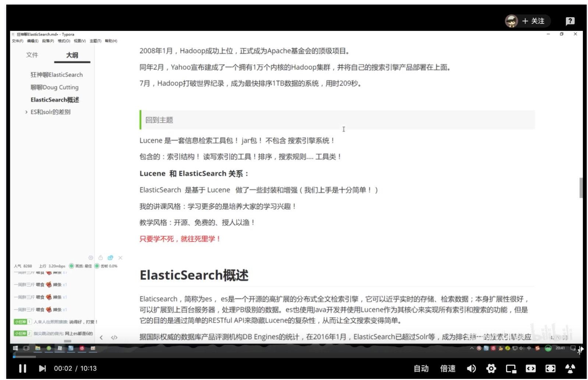The image size is (588, 380).
Task: Click the ElasticSearch概述 document heading
Action: tap(194, 275)
